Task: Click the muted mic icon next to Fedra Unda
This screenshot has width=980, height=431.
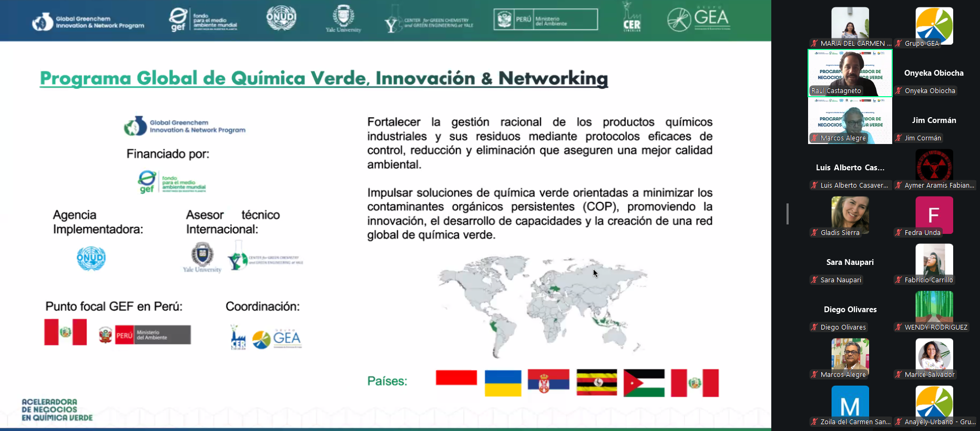Action: click(x=899, y=233)
